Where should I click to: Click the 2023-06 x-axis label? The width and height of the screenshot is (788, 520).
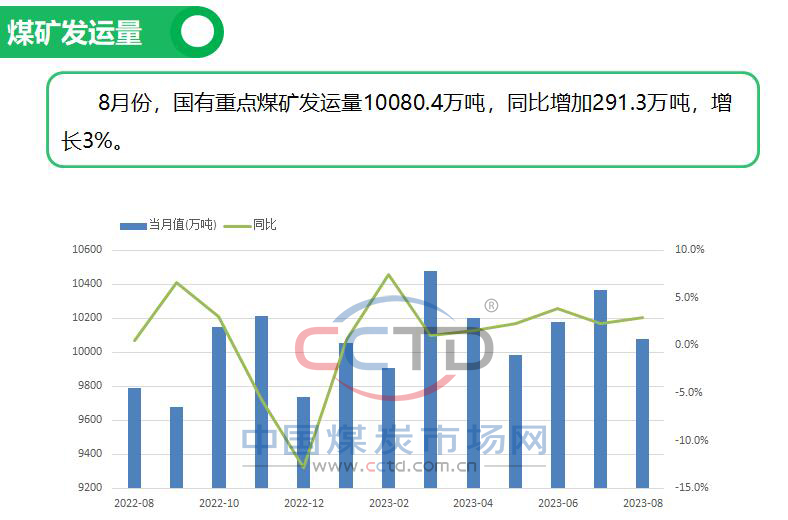(557, 503)
